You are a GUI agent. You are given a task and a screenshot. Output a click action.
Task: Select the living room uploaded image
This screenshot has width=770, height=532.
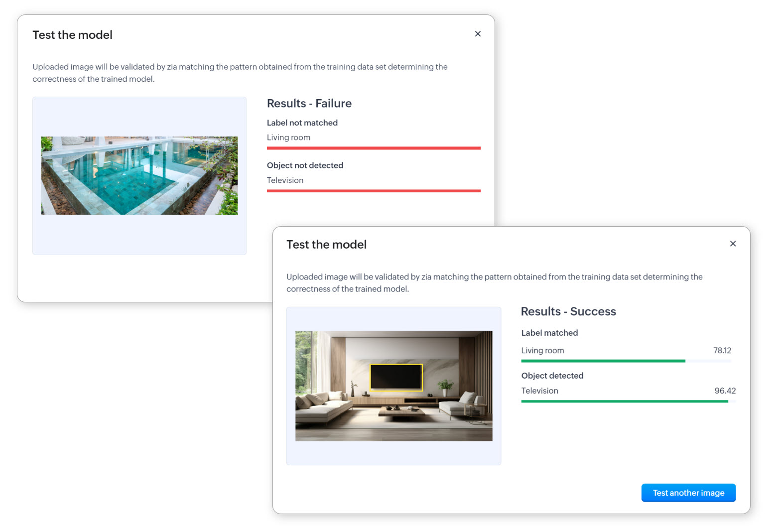pyautogui.click(x=393, y=386)
